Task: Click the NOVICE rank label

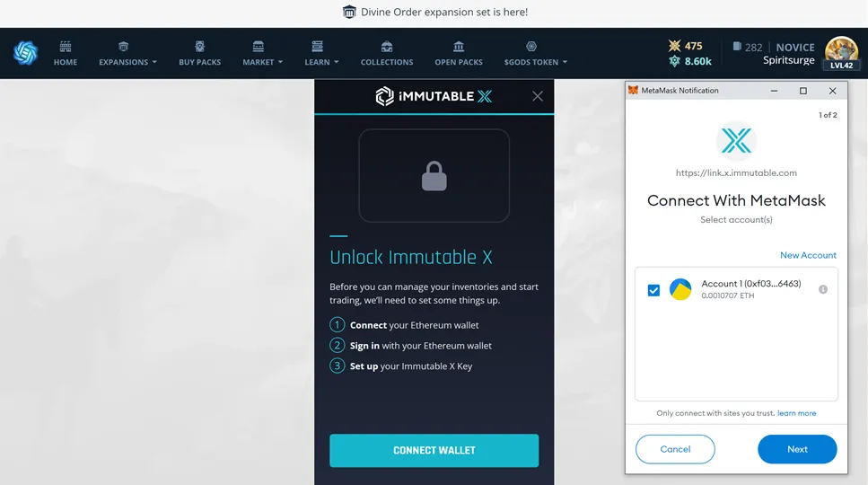Action: [795, 47]
